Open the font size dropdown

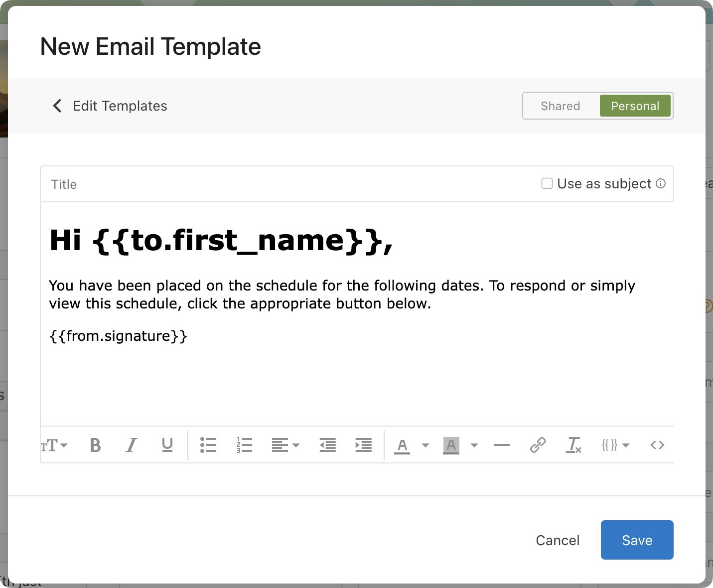click(54, 445)
